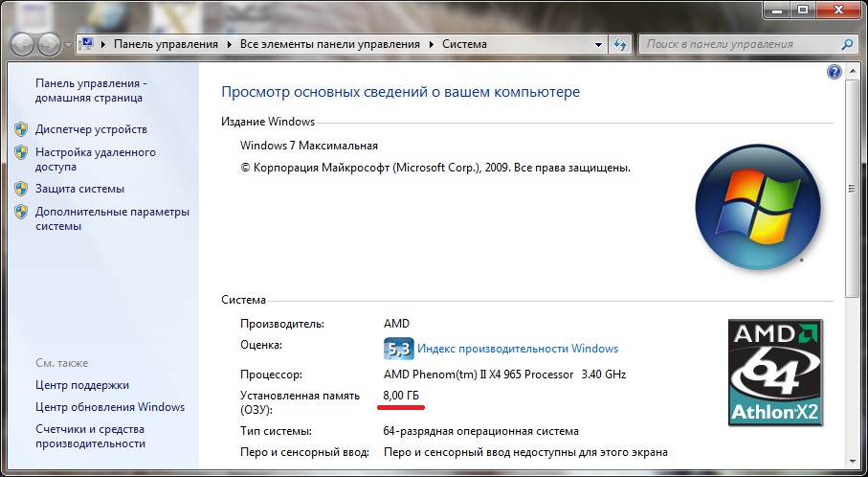Screen dimensions: 868x477
Task: Select AMD Phenom(tm) II X4 965 Processor text
Action: [479, 375]
